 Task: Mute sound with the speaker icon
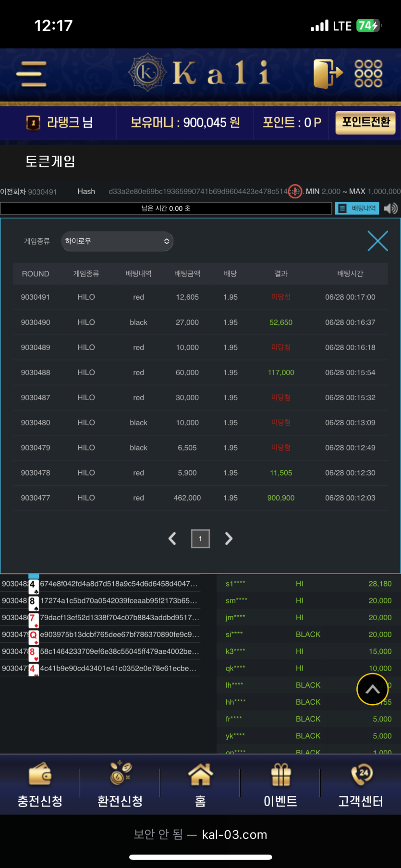pyautogui.click(x=391, y=208)
